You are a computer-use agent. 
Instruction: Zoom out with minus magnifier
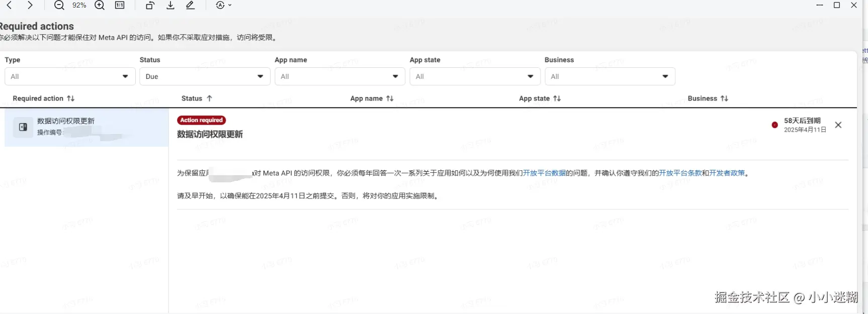[59, 5]
